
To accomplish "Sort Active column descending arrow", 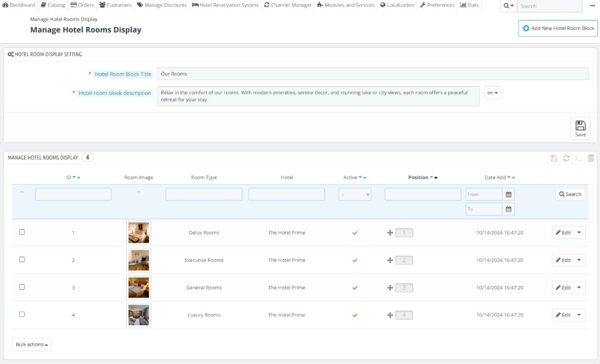I will click(x=360, y=177).
